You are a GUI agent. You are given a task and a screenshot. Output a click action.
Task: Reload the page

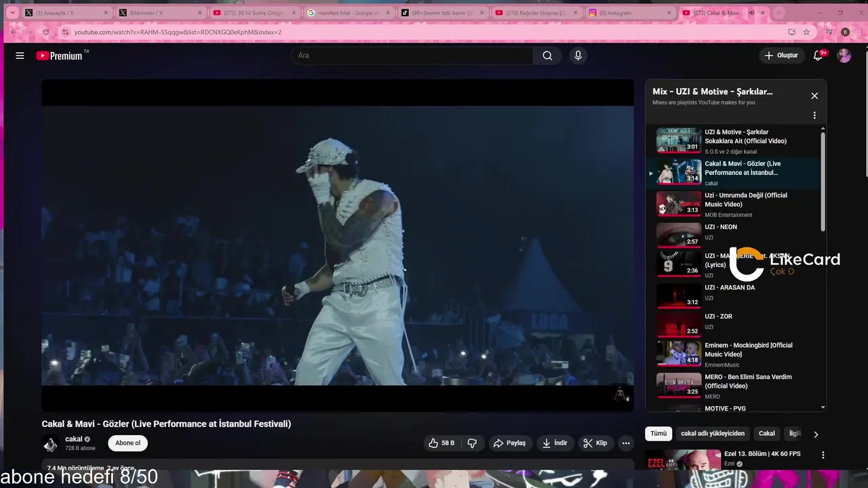[46, 32]
